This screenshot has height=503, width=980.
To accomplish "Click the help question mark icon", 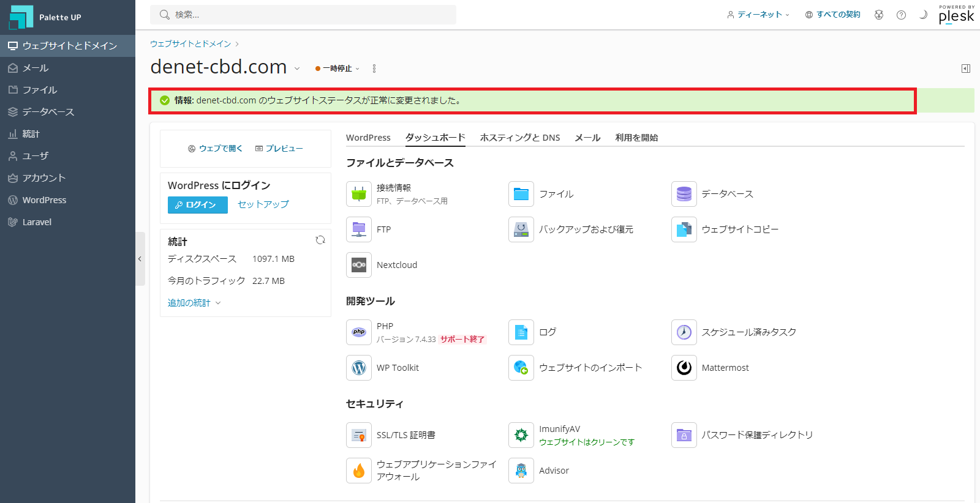I will tap(901, 15).
